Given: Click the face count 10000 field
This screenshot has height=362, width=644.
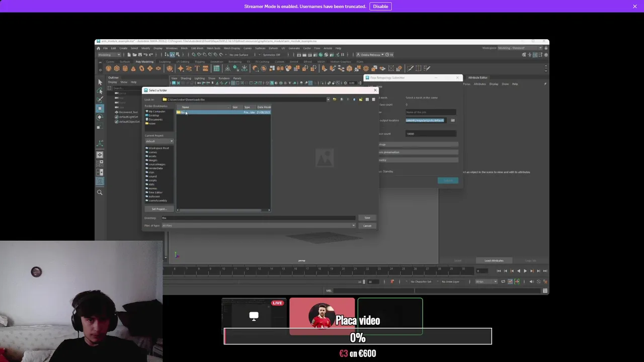Looking at the screenshot, I should (x=431, y=134).
